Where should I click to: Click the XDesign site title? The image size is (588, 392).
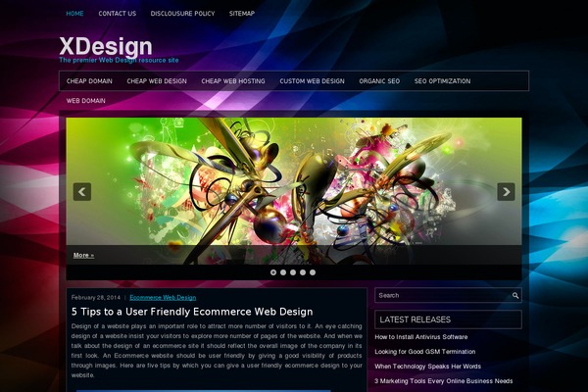106,46
